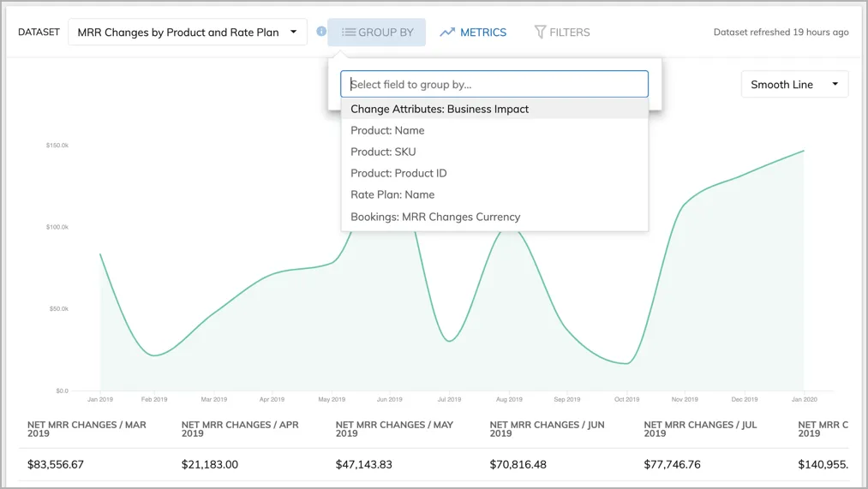The height and width of the screenshot is (489, 868).
Task: Select the $47,143.83 value cell
Action: point(363,465)
